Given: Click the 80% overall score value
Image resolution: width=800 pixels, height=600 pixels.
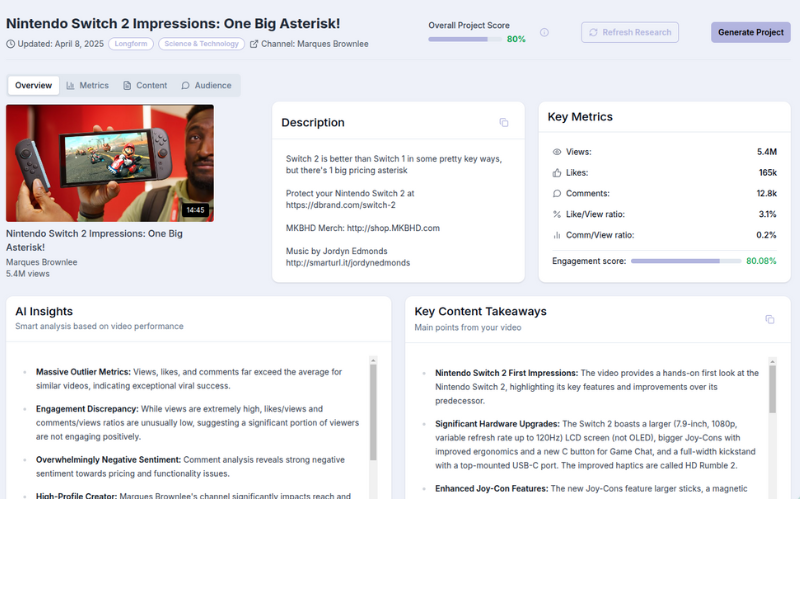Looking at the screenshot, I should tap(516, 39).
